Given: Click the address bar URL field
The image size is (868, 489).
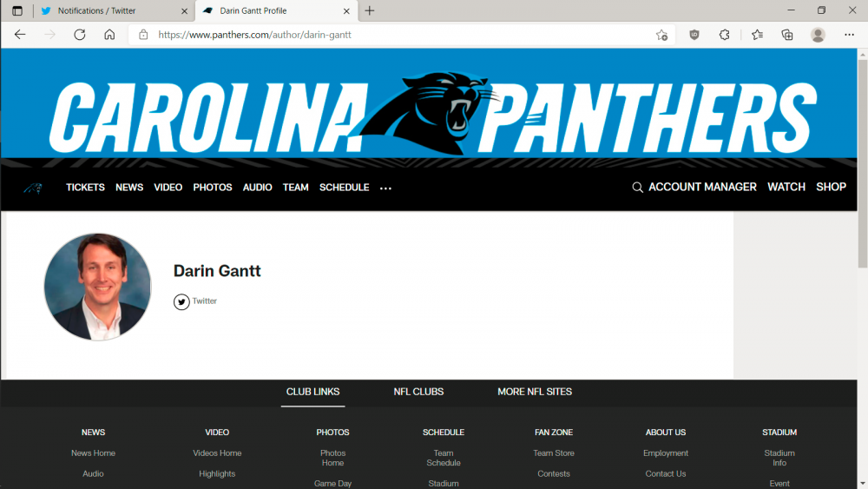Looking at the screenshot, I should coord(391,35).
